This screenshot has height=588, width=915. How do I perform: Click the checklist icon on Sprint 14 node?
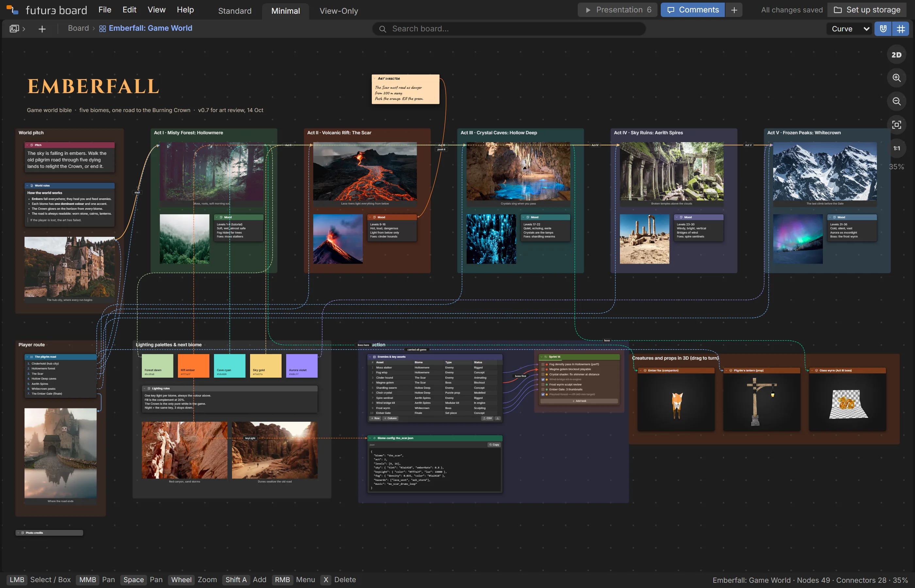click(546, 357)
